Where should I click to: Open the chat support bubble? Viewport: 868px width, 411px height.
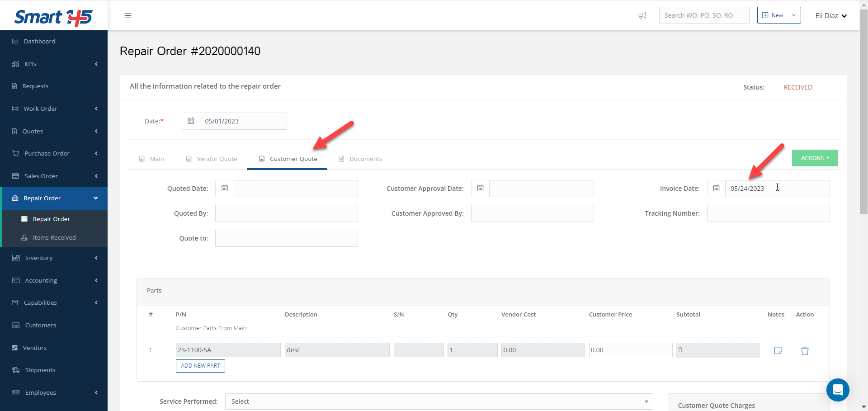click(x=837, y=389)
